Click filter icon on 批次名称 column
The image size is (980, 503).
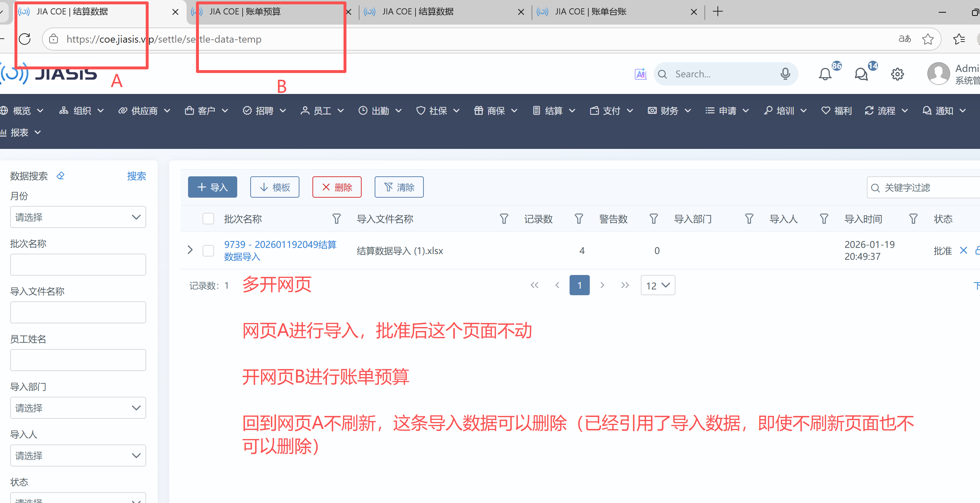[336, 219]
